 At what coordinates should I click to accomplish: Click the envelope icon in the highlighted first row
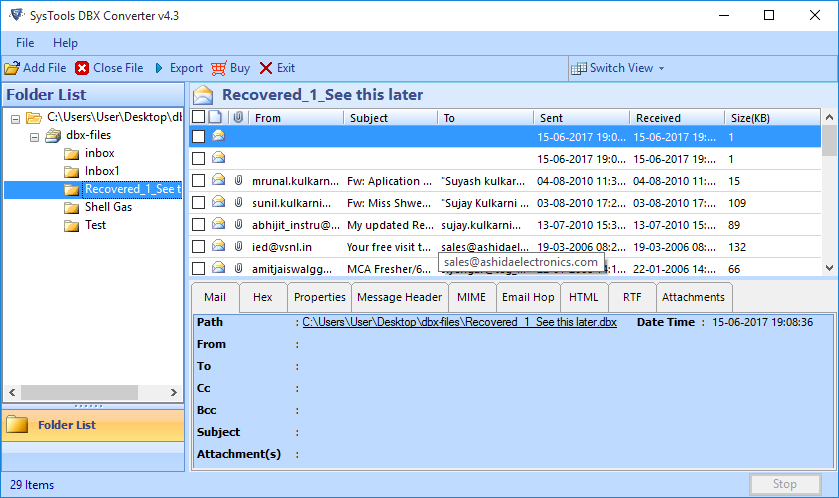pyautogui.click(x=218, y=136)
